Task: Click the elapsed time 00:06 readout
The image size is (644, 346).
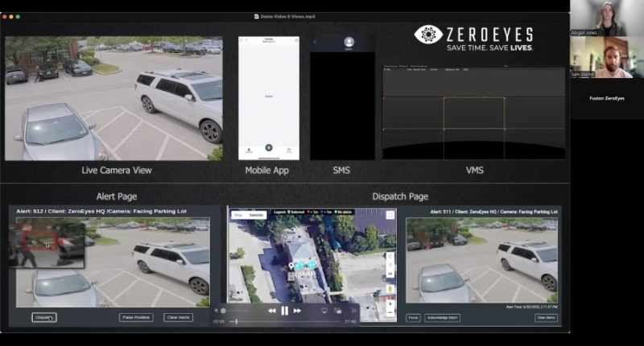Action: [219, 322]
